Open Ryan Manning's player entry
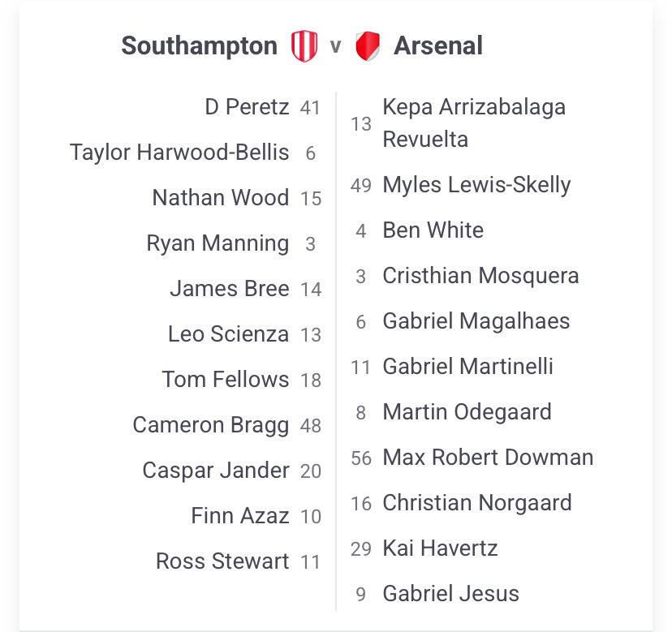This screenshot has height=632, width=672. coord(218,243)
